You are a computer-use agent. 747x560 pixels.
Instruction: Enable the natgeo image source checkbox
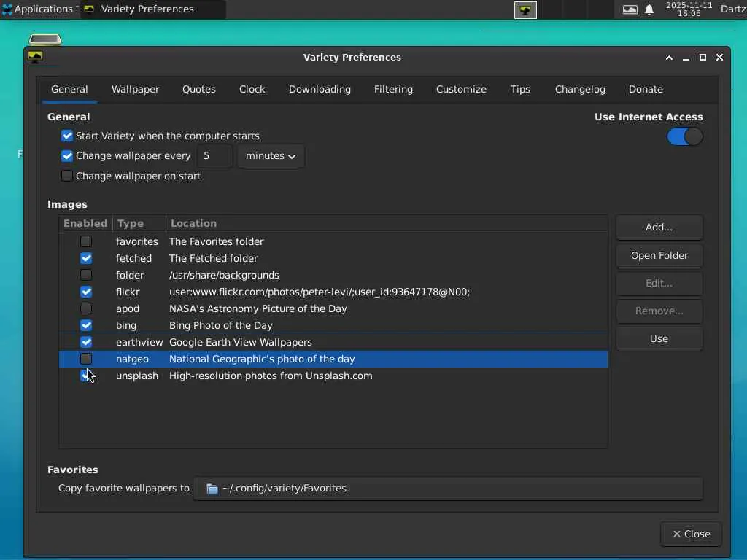coord(86,359)
